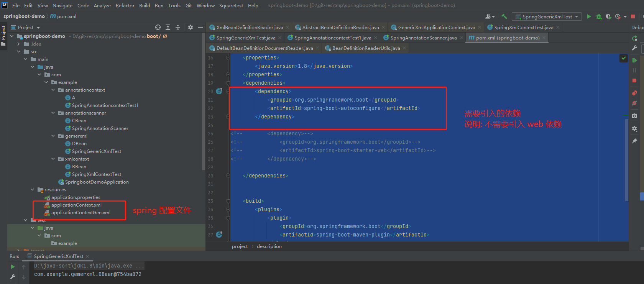This screenshot has width=644, height=284.
Task: Fold the plugins block at line 34
Action: pos(228,209)
